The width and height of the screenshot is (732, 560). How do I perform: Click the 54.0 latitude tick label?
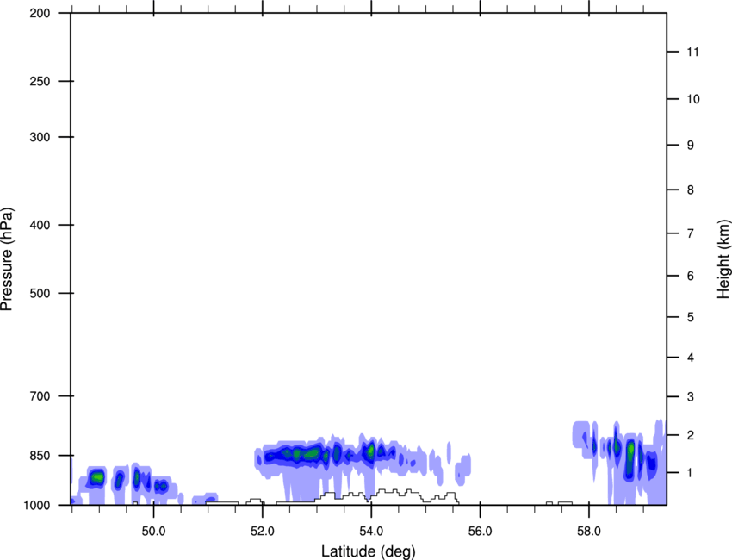click(x=371, y=532)
